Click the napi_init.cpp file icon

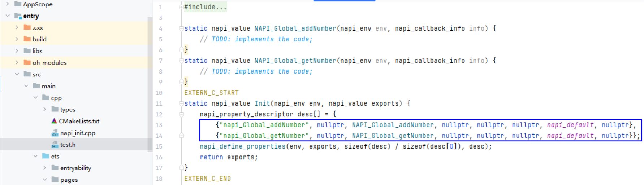[x=55, y=133]
